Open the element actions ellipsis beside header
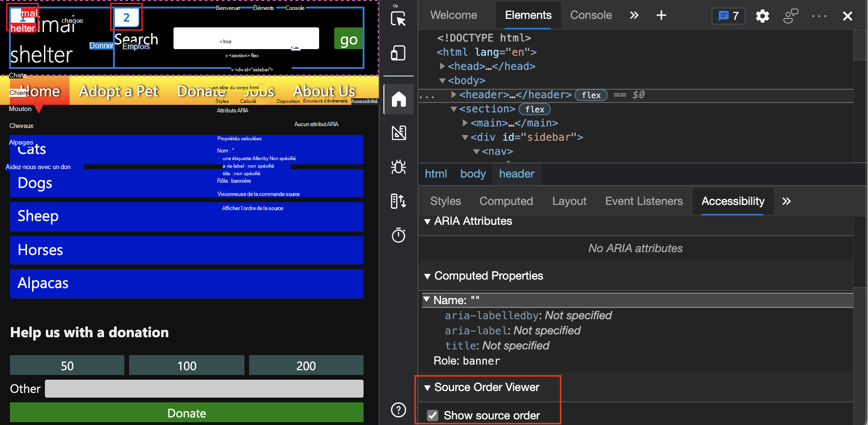 click(x=427, y=96)
